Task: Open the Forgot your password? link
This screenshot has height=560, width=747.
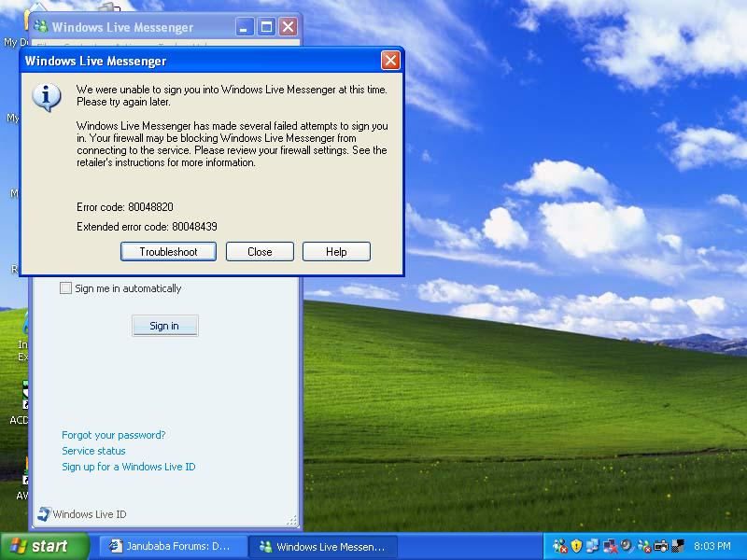Action: [x=113, y=435]
